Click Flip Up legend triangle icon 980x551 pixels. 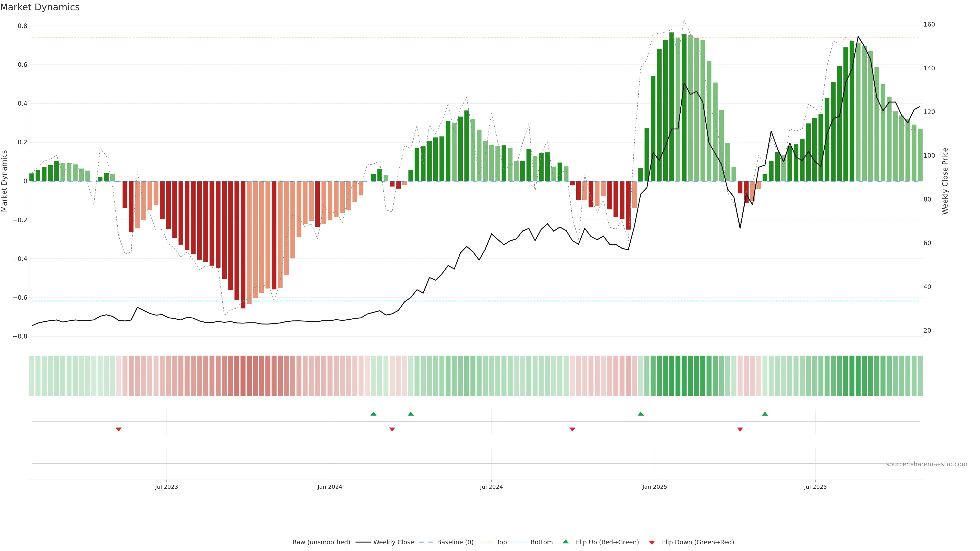(x=566, y=542)
